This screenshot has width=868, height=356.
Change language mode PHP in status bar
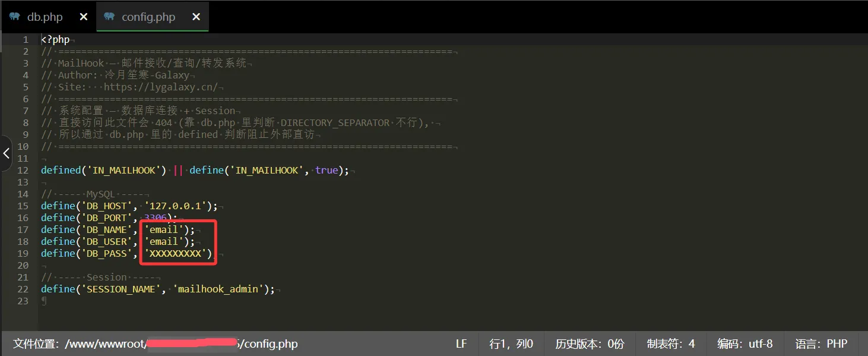pyautogui.click(x=821, y=344)
